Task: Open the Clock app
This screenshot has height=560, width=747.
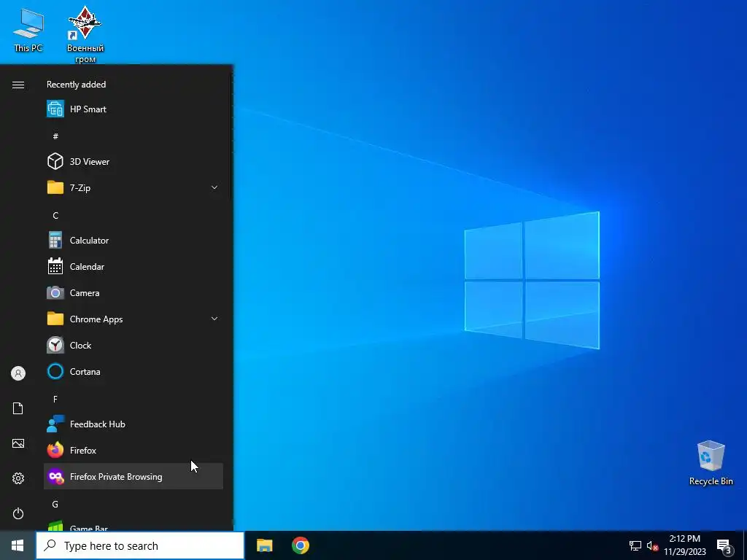Action: point(133,345)
